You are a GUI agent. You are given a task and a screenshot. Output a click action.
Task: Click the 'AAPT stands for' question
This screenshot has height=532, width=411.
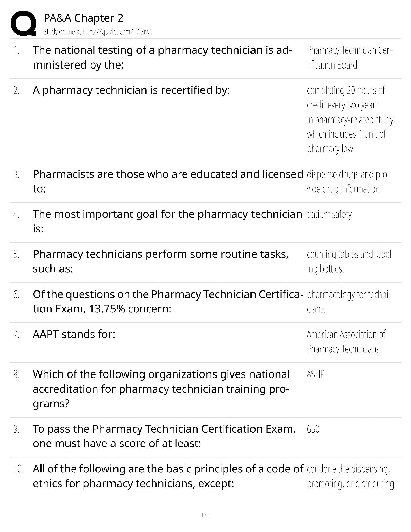[x=74, y=334]
